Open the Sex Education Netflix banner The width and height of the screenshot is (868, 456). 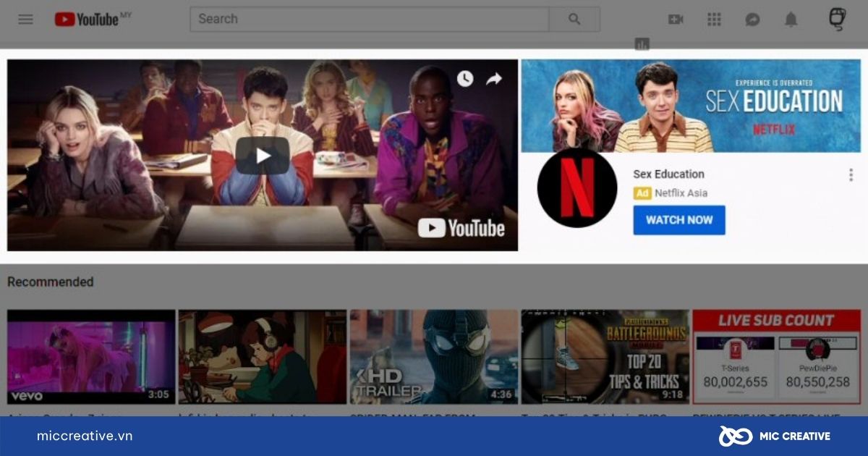pyautogui.click(x=691, y=106)
